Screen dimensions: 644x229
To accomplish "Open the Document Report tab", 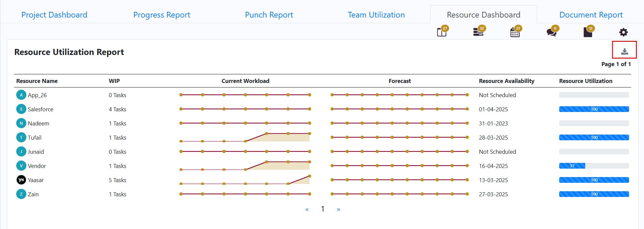I will (x=591, y=15).
